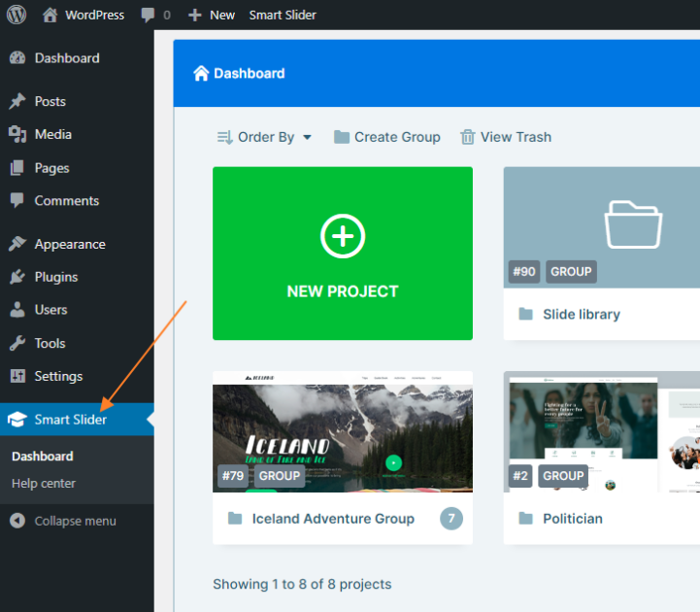Click the plus circle icon on NEW PROJECT
Image resolution: width=700 pixels, height=612 pixels.
coord(343,236)
